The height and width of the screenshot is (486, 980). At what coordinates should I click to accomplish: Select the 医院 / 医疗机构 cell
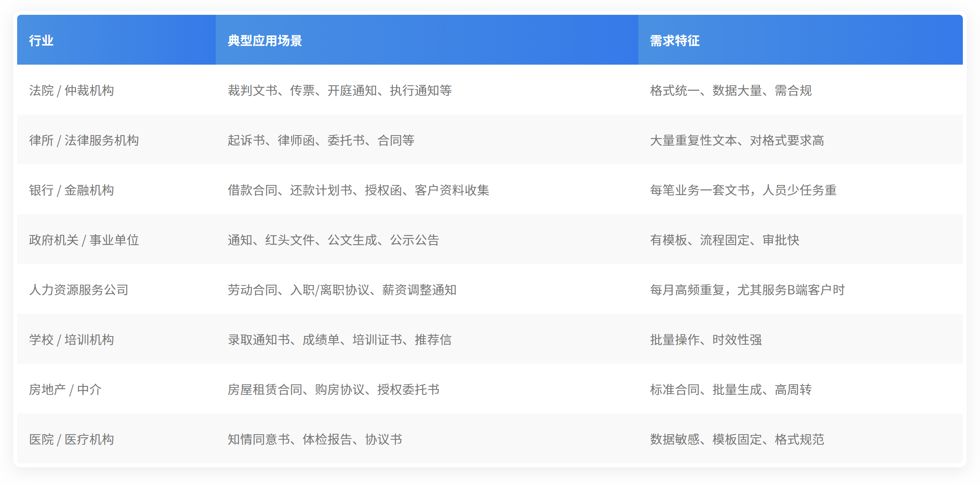[72, 439]
